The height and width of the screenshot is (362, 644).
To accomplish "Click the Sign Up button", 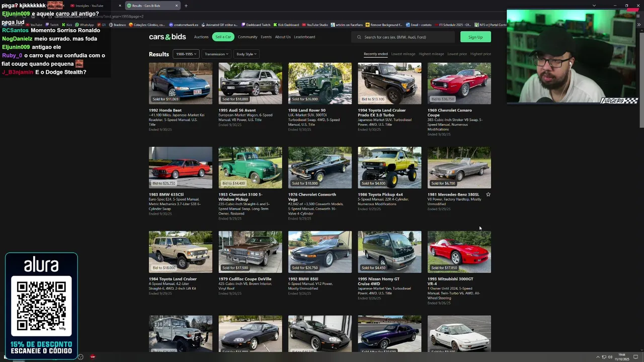I will tap(475, 37).
